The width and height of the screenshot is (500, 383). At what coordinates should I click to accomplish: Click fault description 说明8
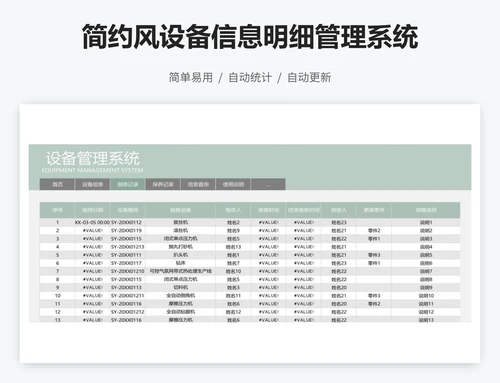426,279
